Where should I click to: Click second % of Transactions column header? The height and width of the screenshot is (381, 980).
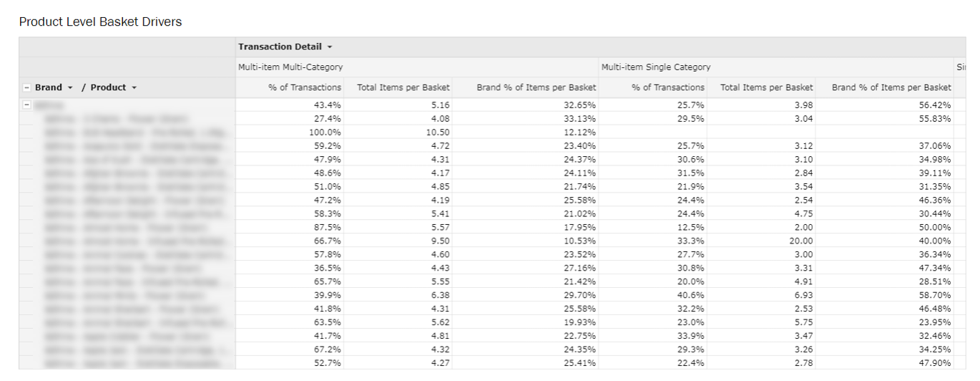pos(668,87)
